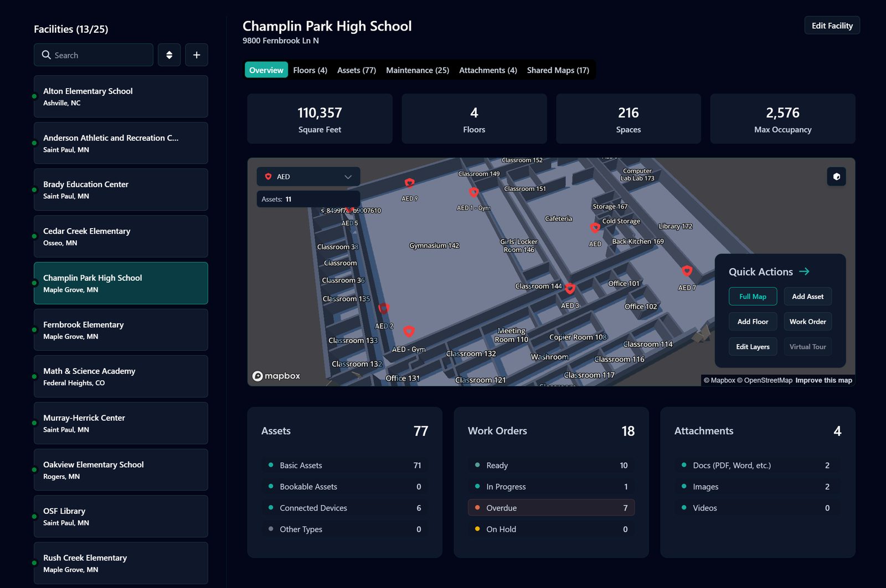The image size is (886, 588).
Task: Click the sort facilities up-down arrows icon
Action: pos(169,55)
